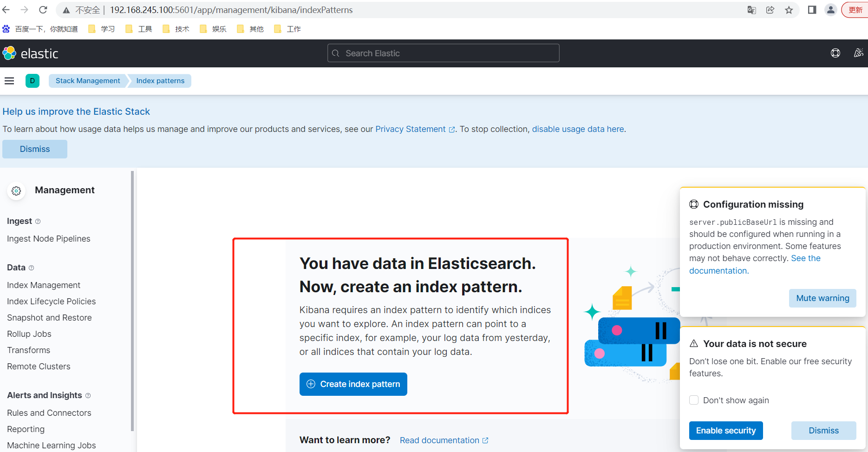868x452 pixels.
Task: Open Transforms in the sidebar
Action: tap(29, 350)
